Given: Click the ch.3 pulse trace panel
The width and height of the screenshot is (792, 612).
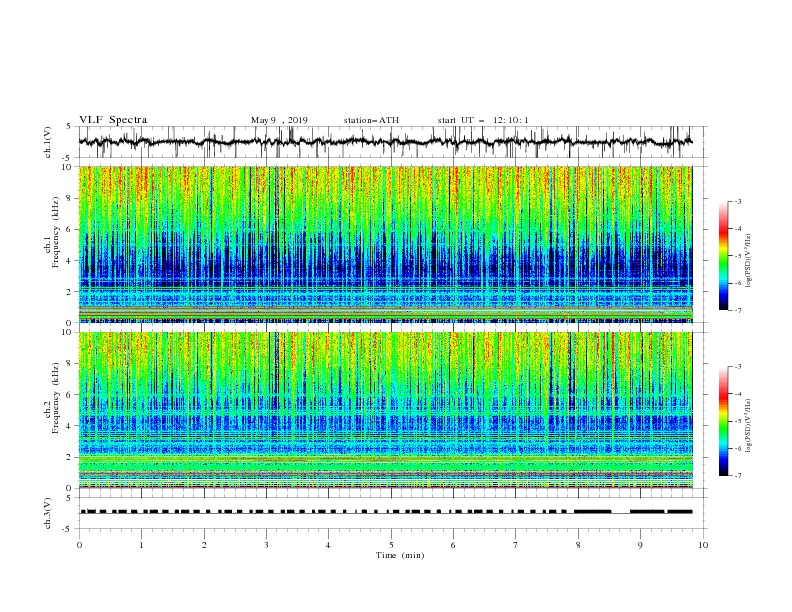Looking at the screenshot, I should [x=393, y=513].
